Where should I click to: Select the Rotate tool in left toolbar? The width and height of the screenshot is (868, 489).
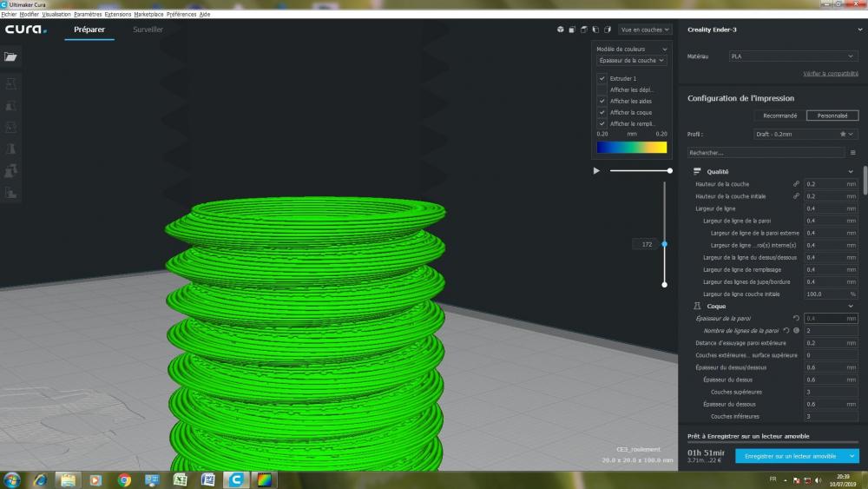(x=10, y=127)
